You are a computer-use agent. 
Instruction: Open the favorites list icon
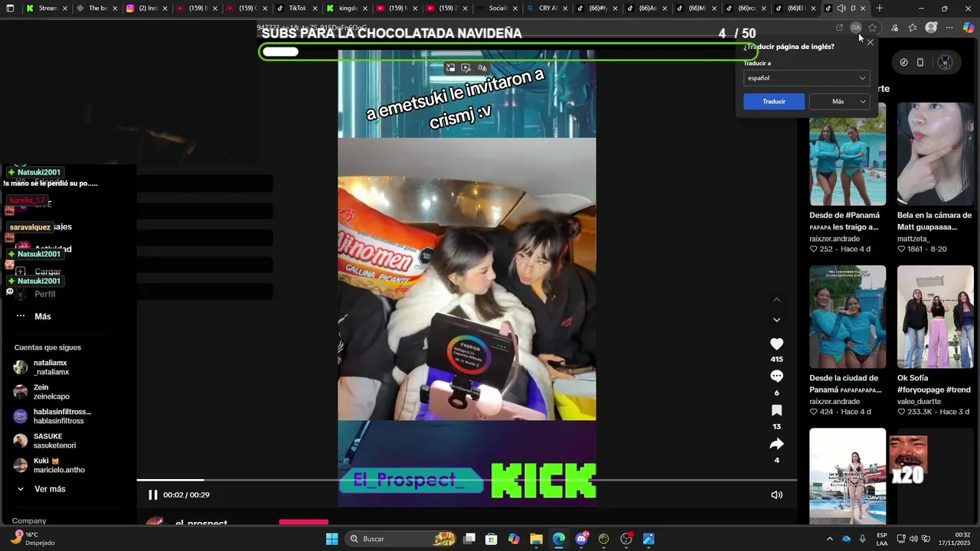[x=913, y=28]
